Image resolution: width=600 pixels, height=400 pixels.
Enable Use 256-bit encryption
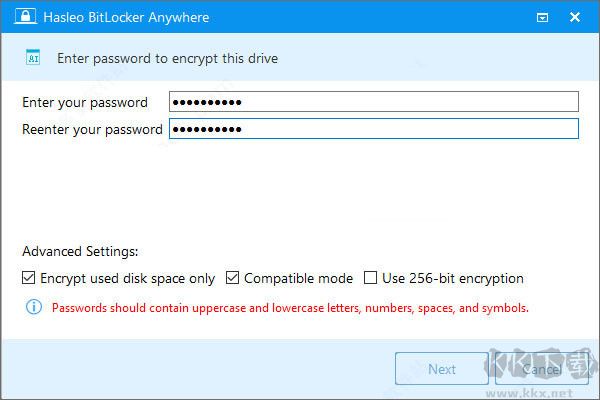click(371, 279)
